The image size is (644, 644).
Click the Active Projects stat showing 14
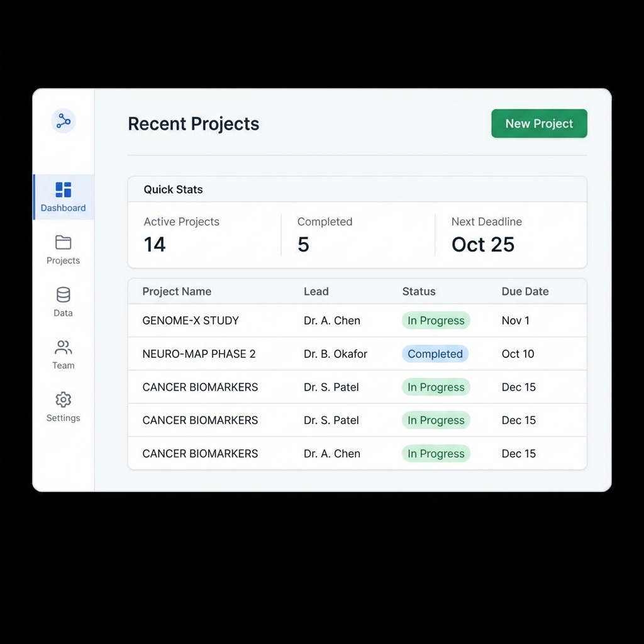click(x=182, y=235)
